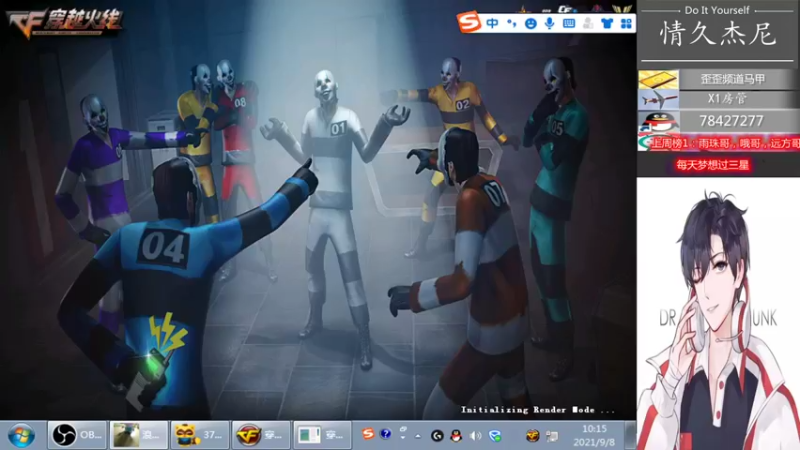Click the black circular G tray icon

click(437, 436)
